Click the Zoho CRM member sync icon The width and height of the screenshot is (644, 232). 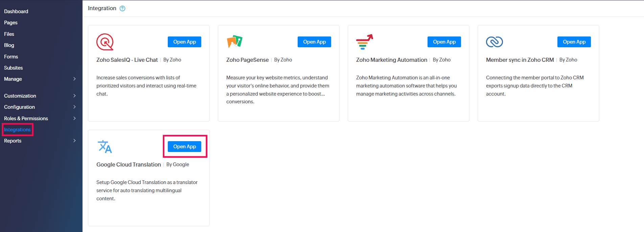point(494,42)
